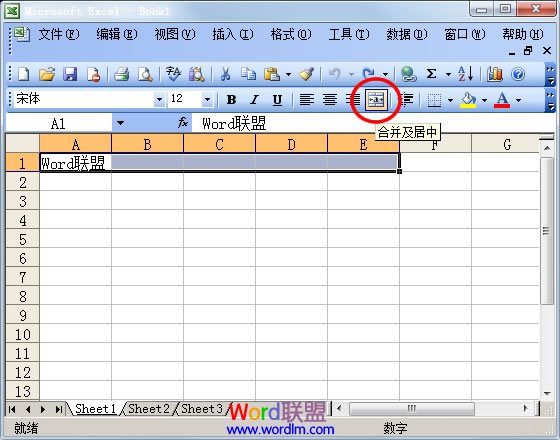Click the Excel workbook icon in menu bar
Viewport: 560px width, 440px height.
pyautogui.click(x=22, y=34)
